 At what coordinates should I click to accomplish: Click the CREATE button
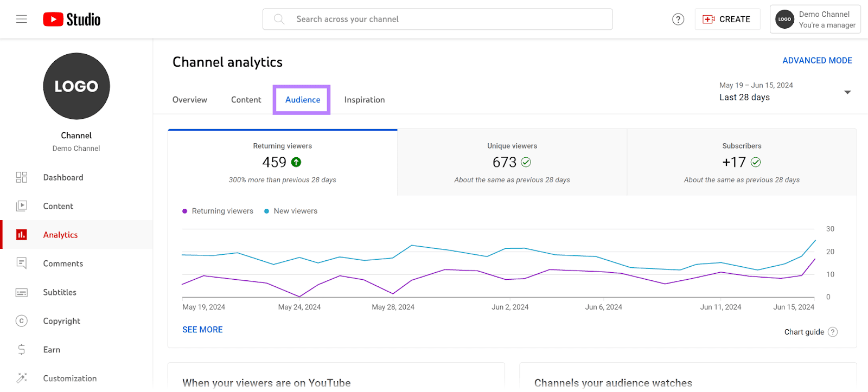coord(727,20)
